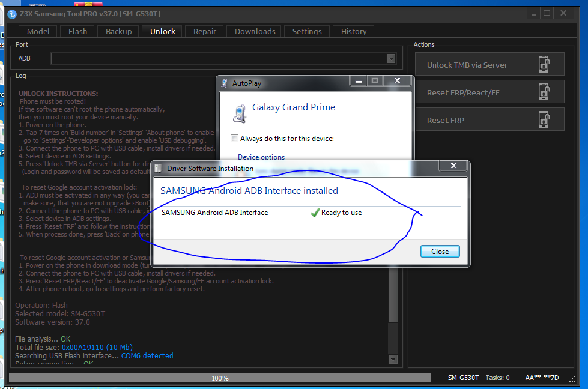Open the Backup tab
The image size is (588, 389).
click(x=118, y=31)
